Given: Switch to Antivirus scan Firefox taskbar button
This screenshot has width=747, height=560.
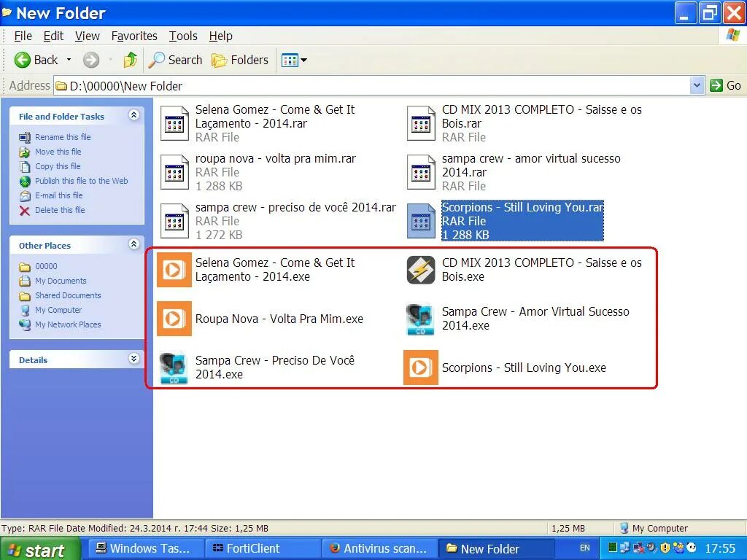Looking at the screenshot, I should pos(379,548).
